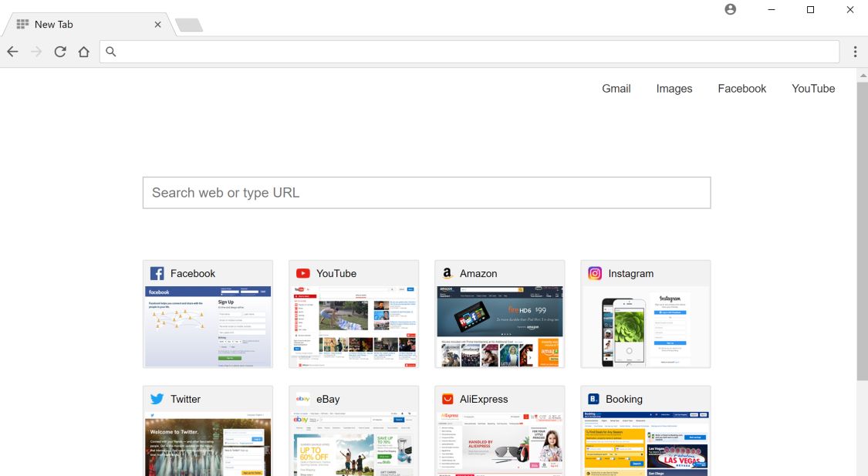This screenshot has height=476, width=868.
Task: Open the YouTube top link
Action: tap(813, 89)
